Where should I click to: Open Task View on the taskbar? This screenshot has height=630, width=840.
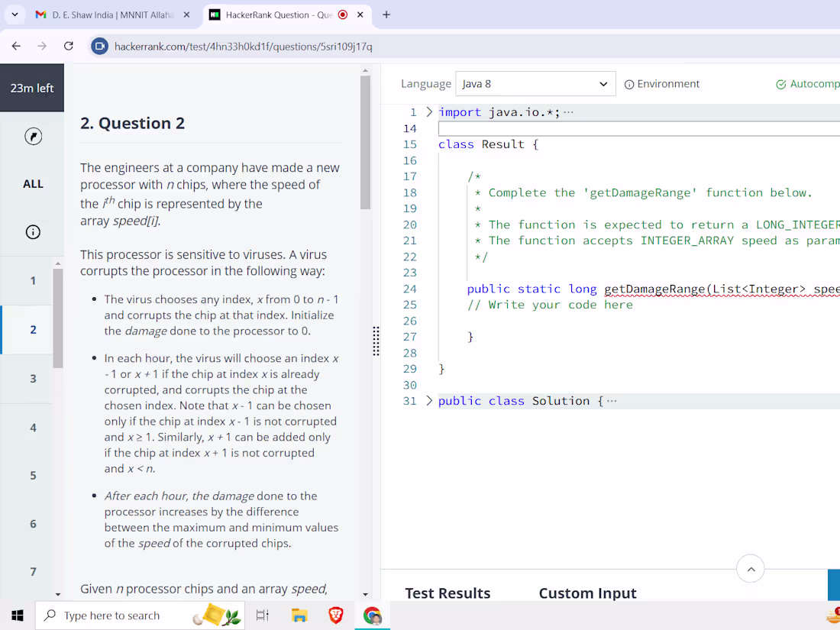pyautogui.click(x=262, y=615)
